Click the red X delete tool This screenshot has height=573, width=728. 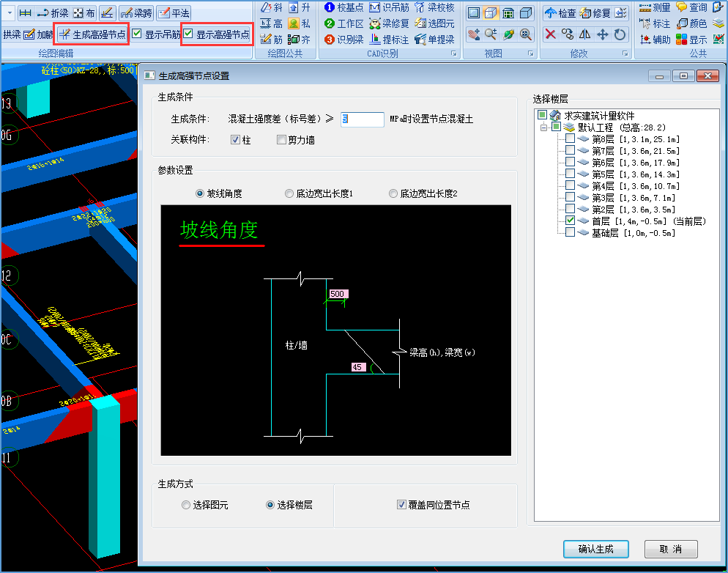click(x=551, y=34)
